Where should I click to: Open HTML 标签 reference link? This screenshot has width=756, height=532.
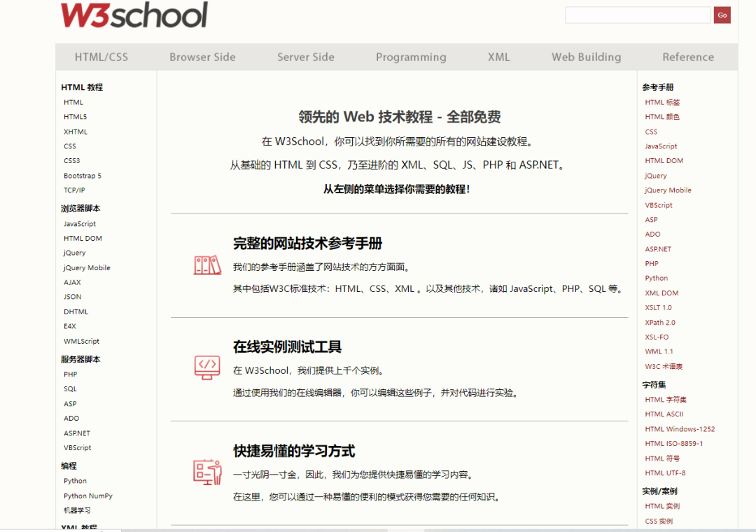click(x=662, y=102)
